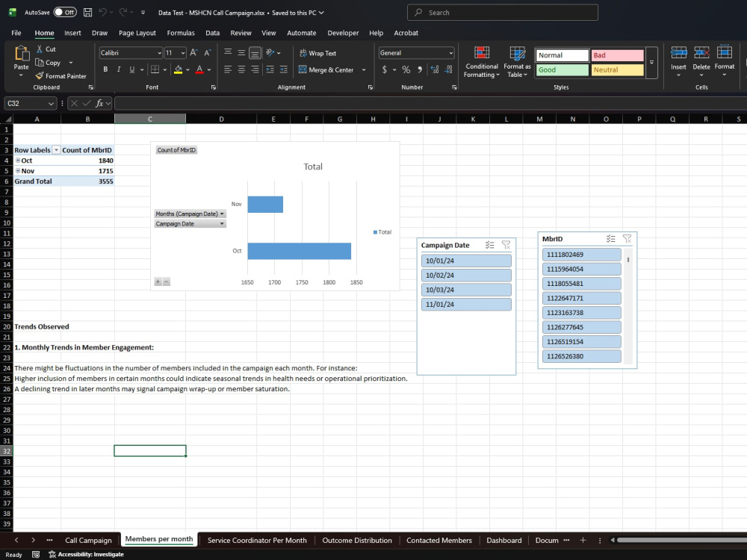This screenshot has width=747, height=560.
Task: Click Decrease Indent icon
Action: click(x=270, y=69)
